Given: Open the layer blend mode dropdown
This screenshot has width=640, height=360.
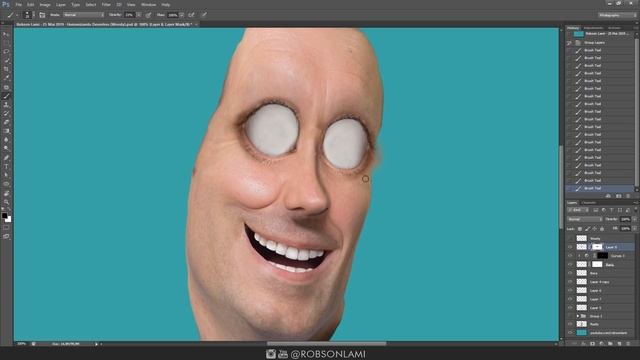Looking at the screenshot, I should 584,219.
